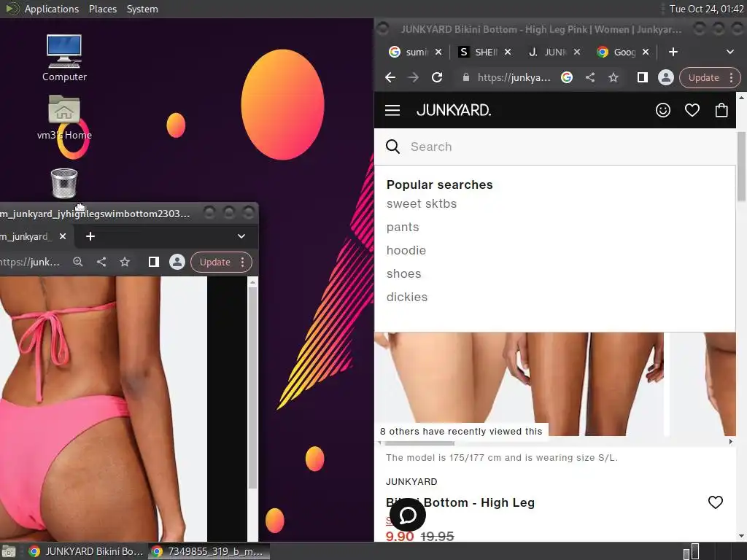Share page from Junkyard window address bar
This screenshot has width=747, height=560.
tap(589, 77)
